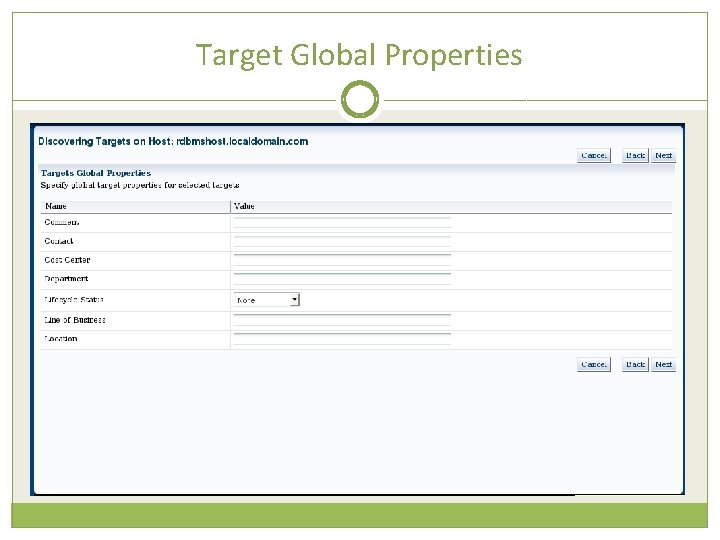Screen dimensions: 720x540
Task: Focus the Comment value field
Action: [343, 223]
